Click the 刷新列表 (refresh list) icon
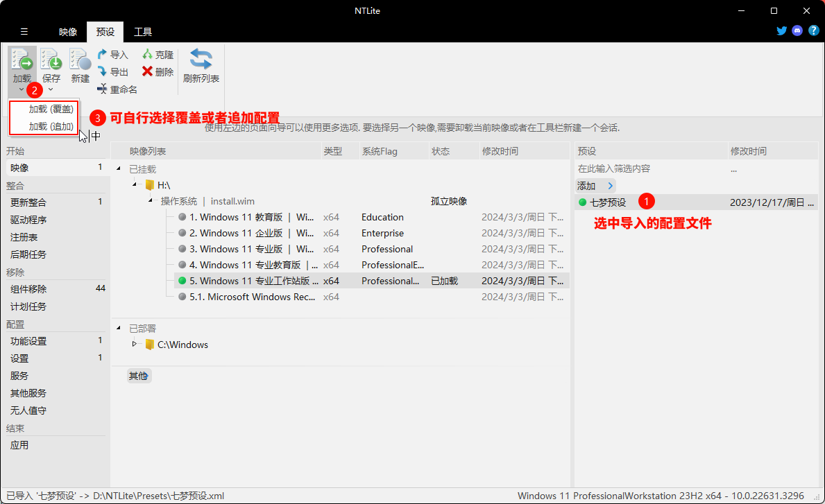Image resolution: width=825 pixels, height=504 pixels. click(x=201, y=59)
